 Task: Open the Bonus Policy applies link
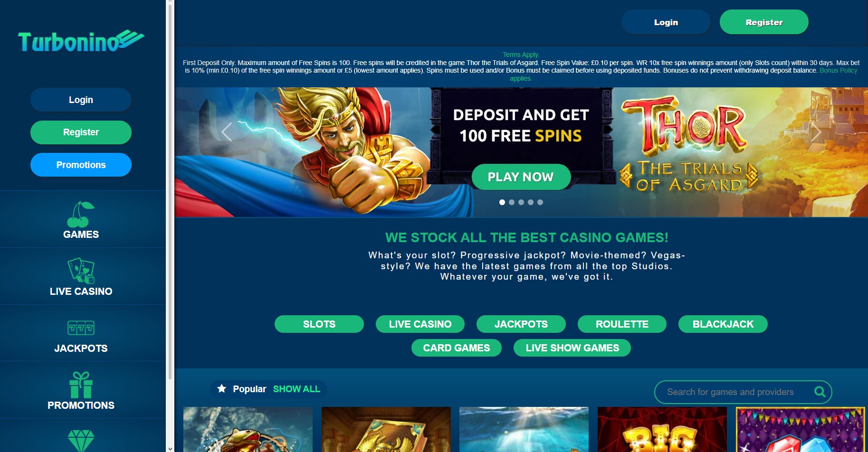point(838,70)
